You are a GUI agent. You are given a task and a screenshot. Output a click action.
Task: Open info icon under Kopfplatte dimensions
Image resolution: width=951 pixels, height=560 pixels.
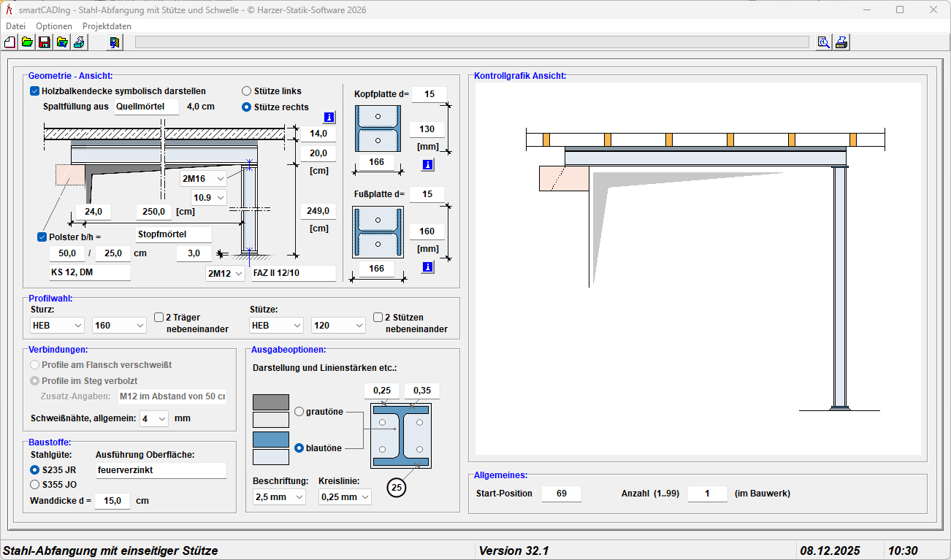(x=428, y=165)
